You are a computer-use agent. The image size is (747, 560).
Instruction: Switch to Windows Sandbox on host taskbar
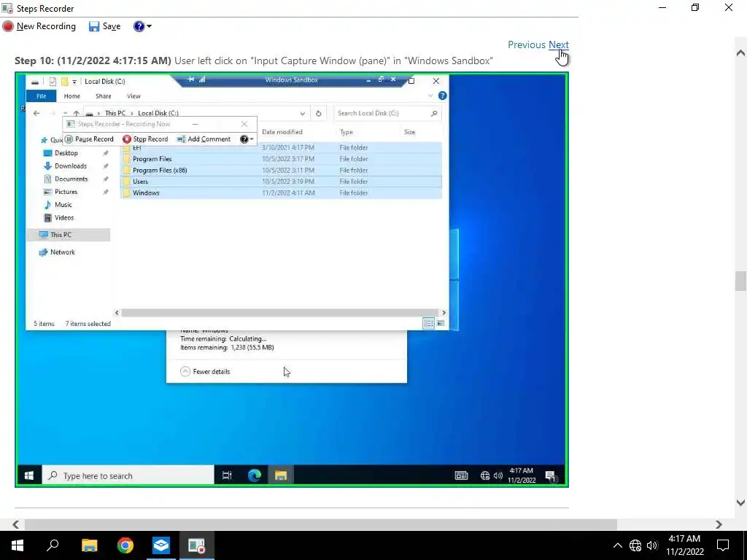click(161, 545)
